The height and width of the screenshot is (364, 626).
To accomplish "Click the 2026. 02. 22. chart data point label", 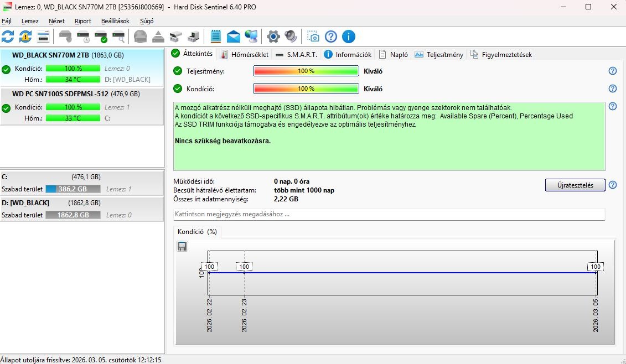I will (x=209, y=267).
